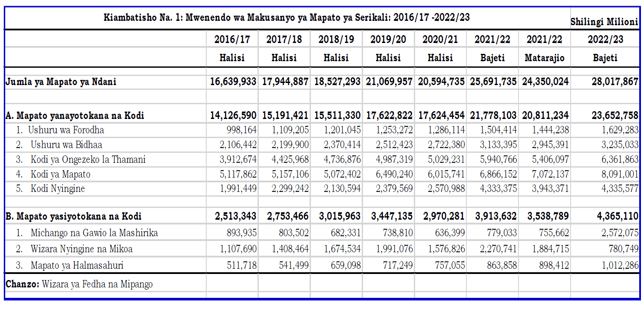Click the "Kodi Nyingine" row label
This screenshot has width=644, height=310.
(x=58, y=189)
